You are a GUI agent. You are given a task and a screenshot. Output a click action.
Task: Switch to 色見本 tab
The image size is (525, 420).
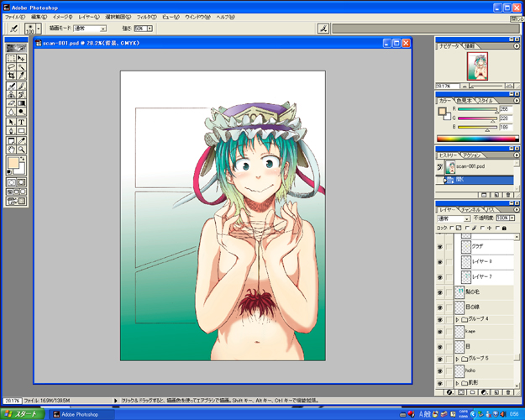tap(463, 101)
